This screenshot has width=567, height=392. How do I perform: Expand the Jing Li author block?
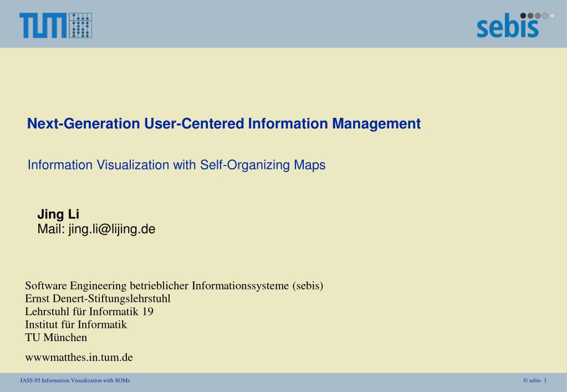(x=96, y=221)
